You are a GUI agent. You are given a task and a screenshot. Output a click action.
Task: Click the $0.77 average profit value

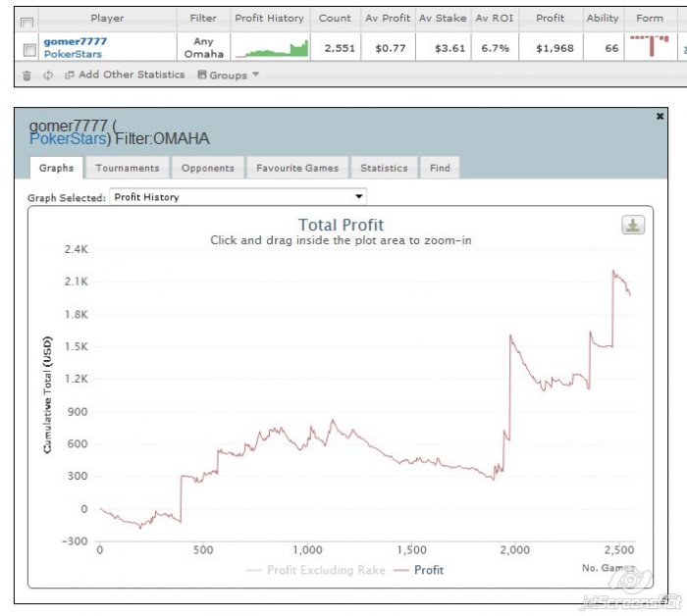391,48
